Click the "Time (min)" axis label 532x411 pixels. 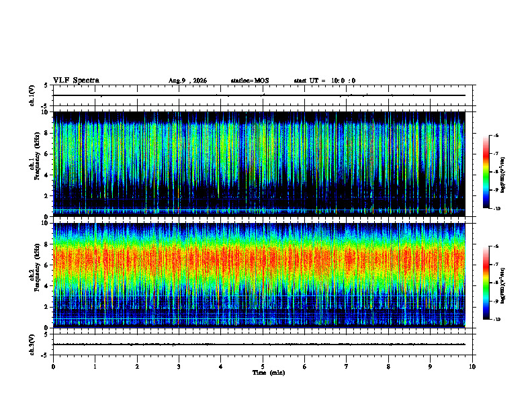(x=269, y=373)
